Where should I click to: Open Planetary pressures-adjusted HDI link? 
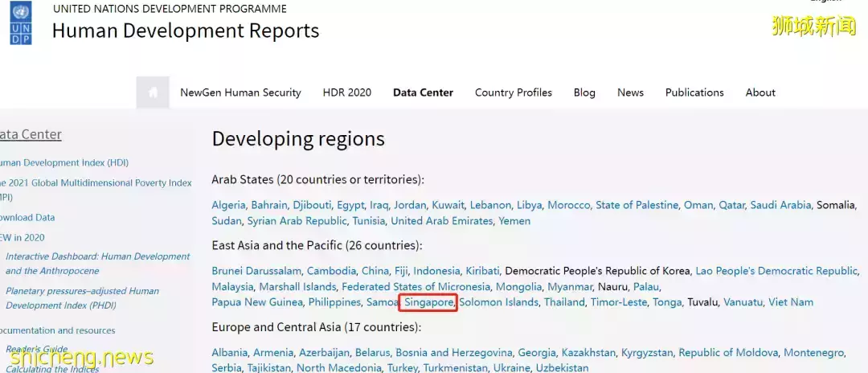[82, 297]
